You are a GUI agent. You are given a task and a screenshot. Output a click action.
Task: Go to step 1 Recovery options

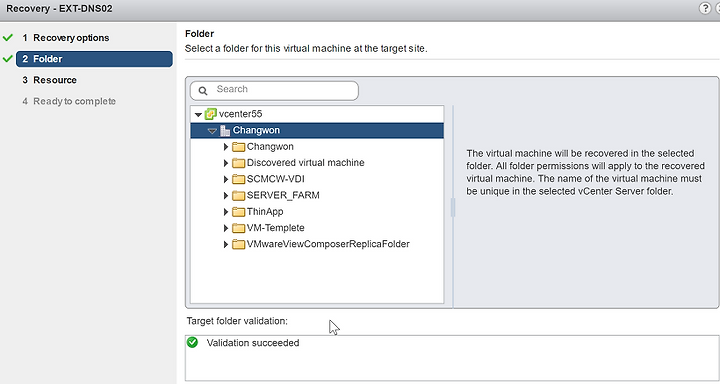tap(66, 38)
